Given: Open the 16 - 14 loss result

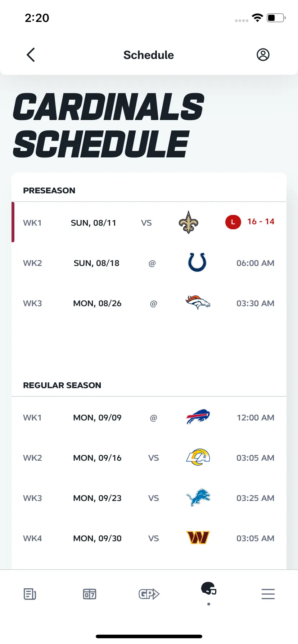Looking at the screenshot, I should pos(261,222).
